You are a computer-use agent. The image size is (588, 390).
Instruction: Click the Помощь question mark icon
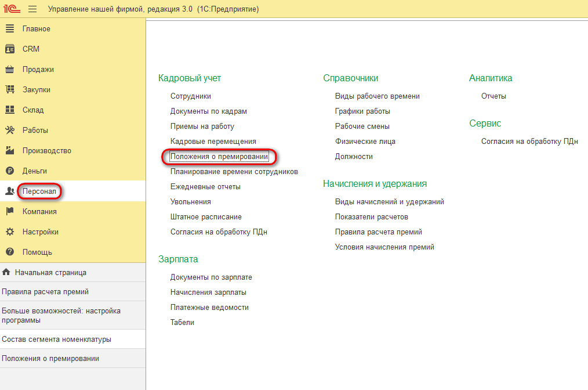10,252
